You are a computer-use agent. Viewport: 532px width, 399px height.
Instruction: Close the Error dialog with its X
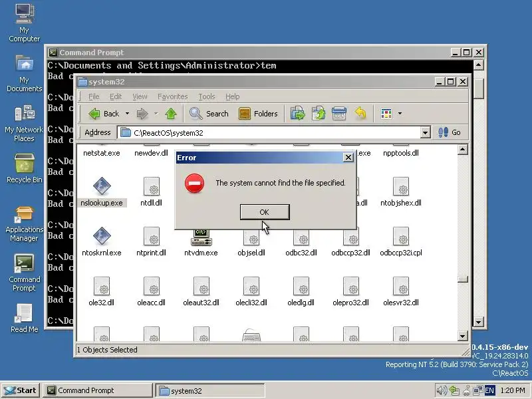click(x=348, y=158)
